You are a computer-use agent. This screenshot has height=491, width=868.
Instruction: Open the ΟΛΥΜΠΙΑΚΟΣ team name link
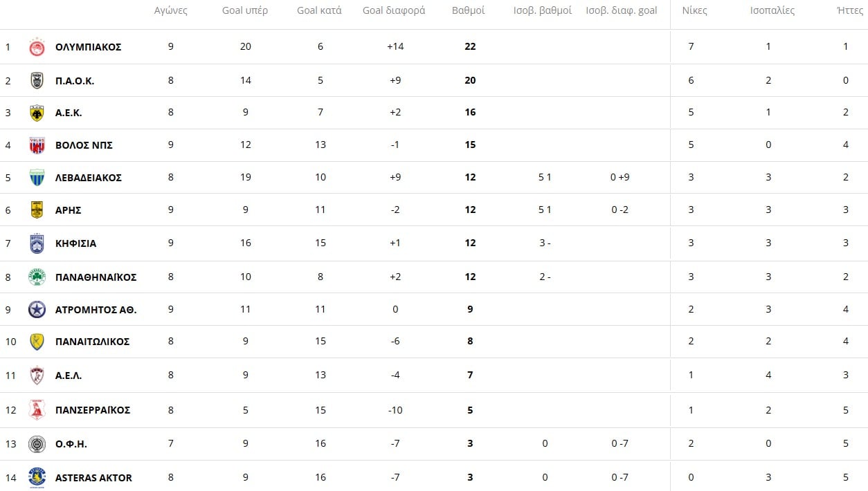88,47
